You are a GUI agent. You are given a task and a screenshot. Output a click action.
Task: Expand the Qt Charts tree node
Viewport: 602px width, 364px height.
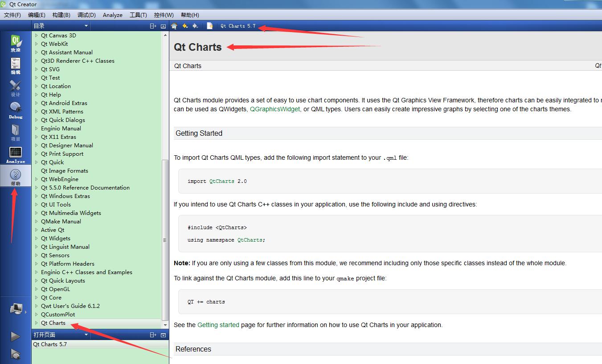point(37,323)
